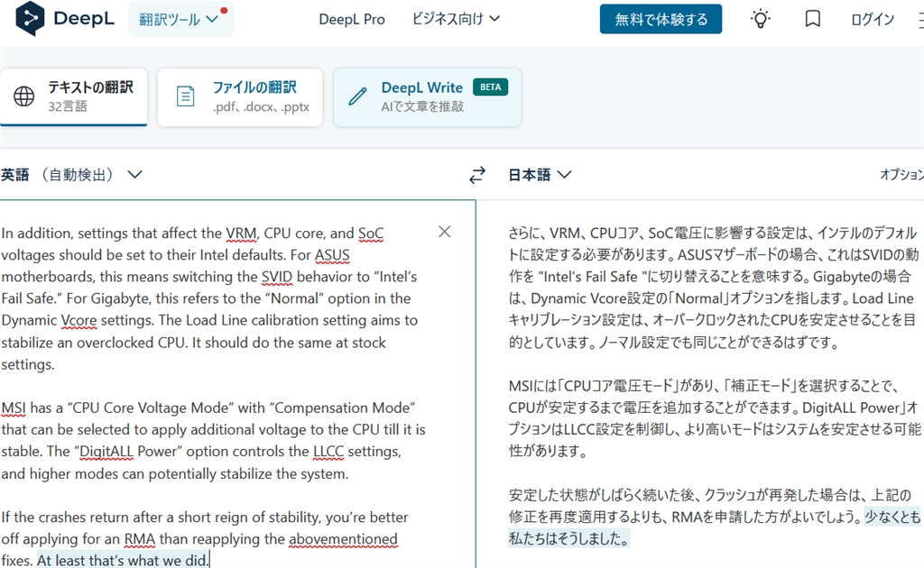Viewport: 924px width, 568px height.
Task: Click the underlined word "ASUS" in source text
Action: coord(332,255)
